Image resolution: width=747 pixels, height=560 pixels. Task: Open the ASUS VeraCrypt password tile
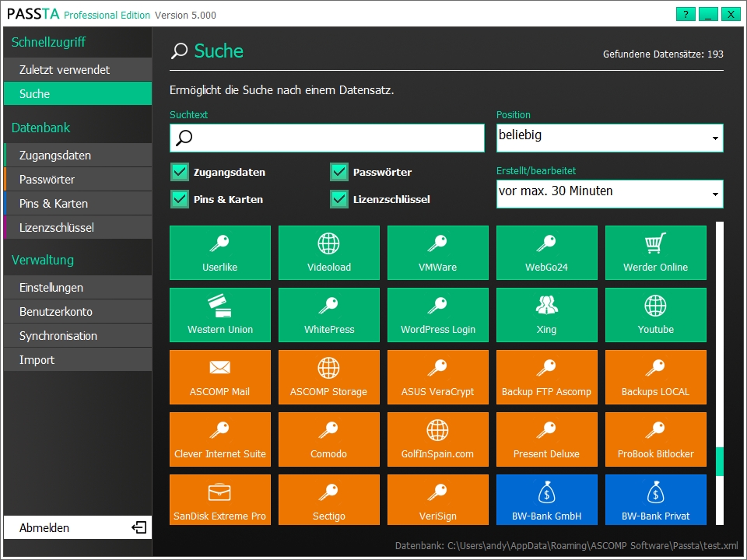click(438, 377)
